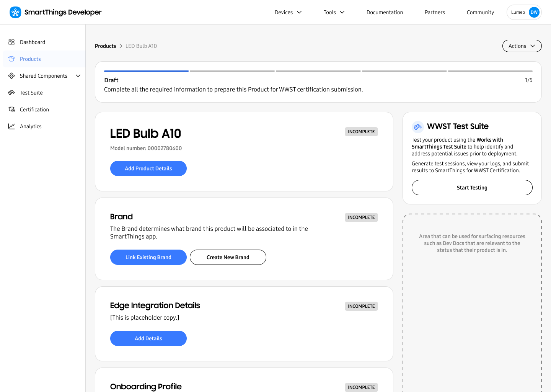Click the Analytics chart icon

click(11, 126)
